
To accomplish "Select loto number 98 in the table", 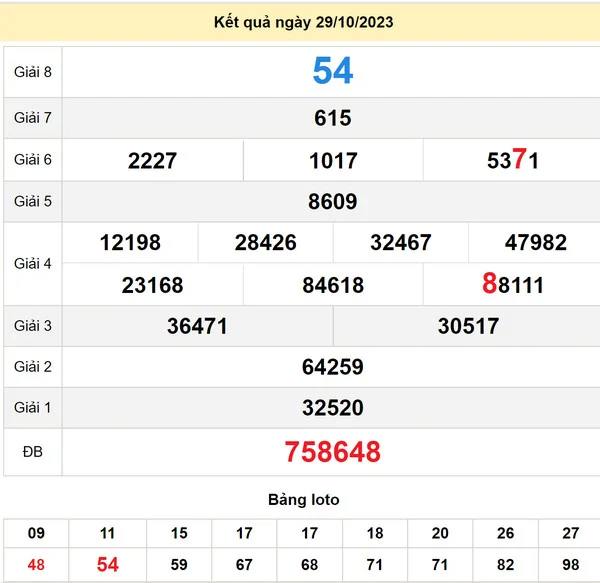I will [x=568, y=565].
